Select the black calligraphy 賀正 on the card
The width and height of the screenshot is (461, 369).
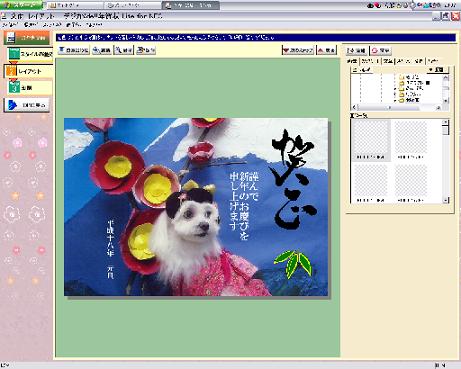point(293,179)
